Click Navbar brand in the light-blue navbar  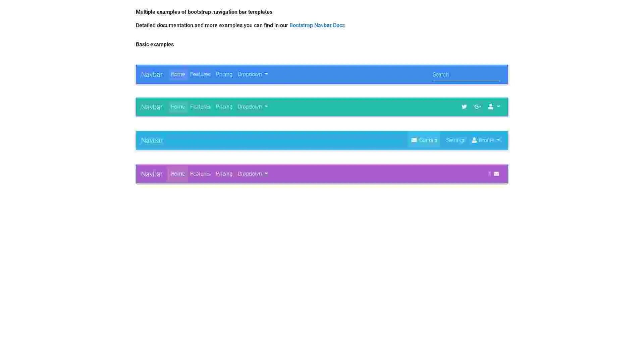point(152,140)
